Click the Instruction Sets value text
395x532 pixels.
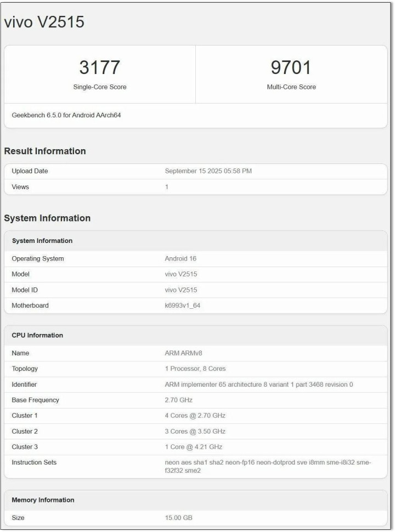(x=263, y=466)
